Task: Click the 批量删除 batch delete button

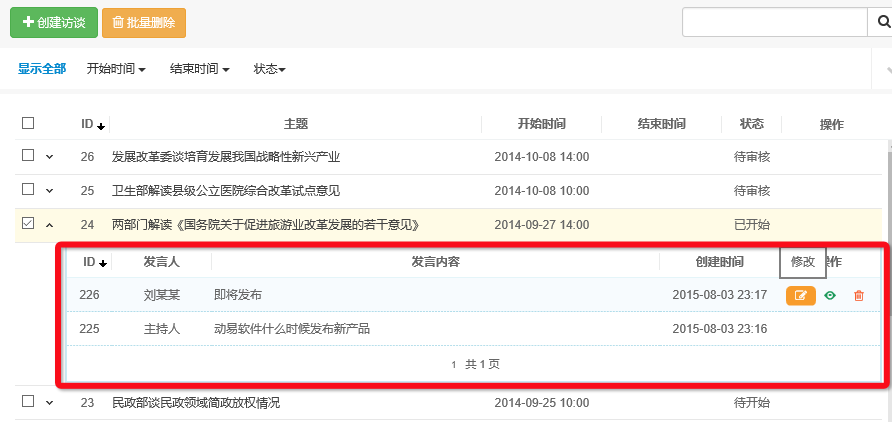Action: coord(144,22)
